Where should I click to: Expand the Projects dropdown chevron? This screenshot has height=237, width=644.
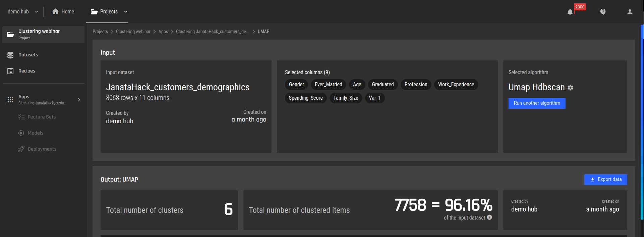pyautogui.click(x=126, y=12)
